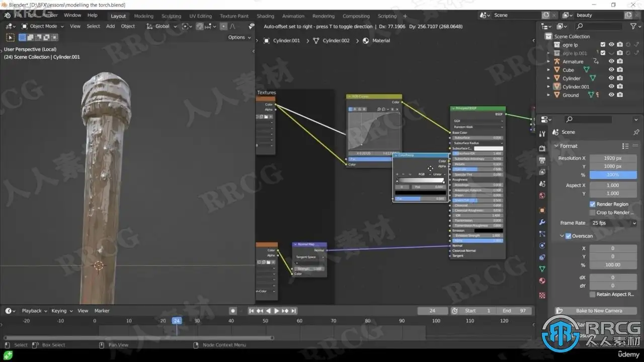Play the animation forward

276,311
